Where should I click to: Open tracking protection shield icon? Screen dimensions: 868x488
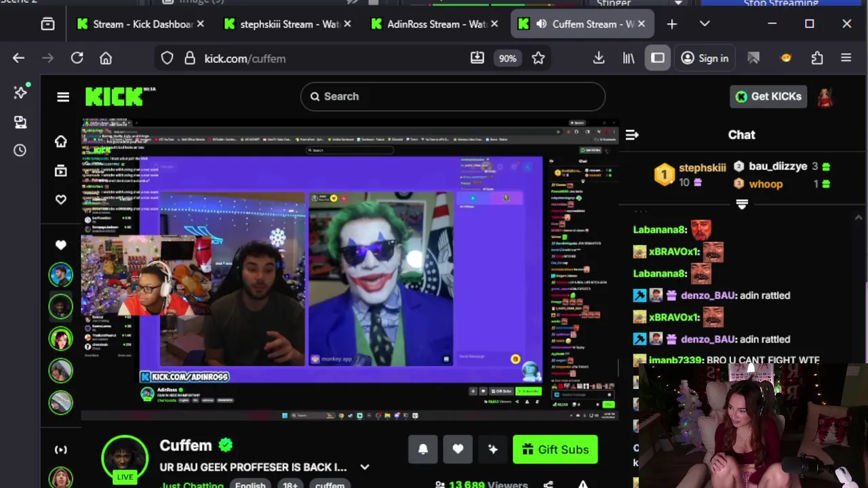click(x=167, y=58)
